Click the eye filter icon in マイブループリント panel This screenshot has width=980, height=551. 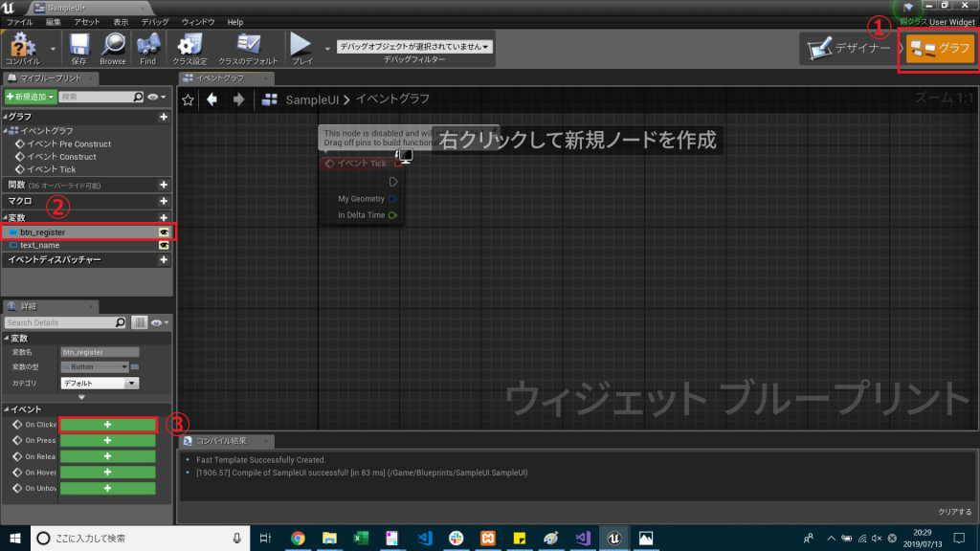pos(153,97)
